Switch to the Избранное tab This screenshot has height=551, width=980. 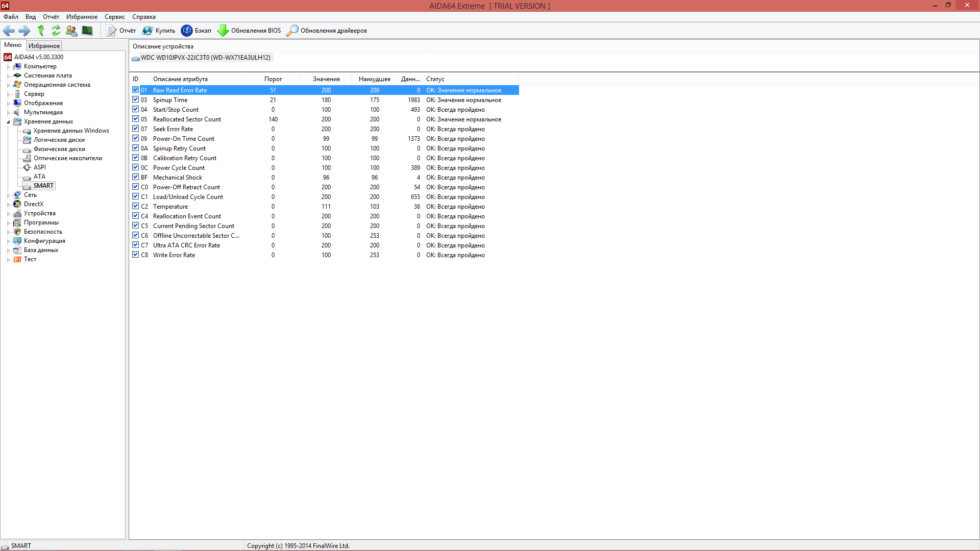coord(44,46)
